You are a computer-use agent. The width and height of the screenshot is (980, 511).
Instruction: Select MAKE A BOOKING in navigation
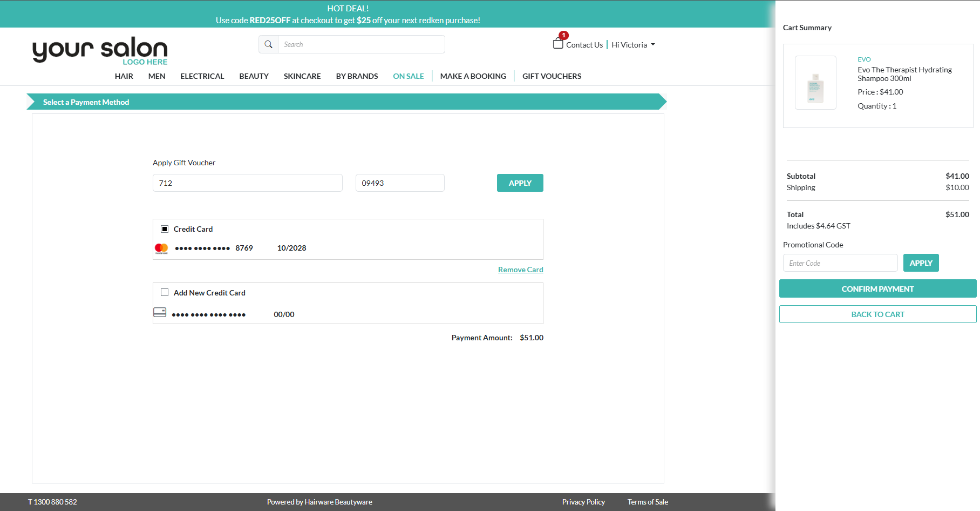pos(473,76)
